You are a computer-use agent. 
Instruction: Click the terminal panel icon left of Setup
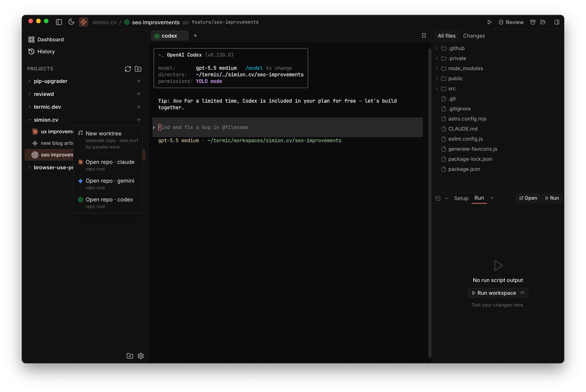[x=438, y=198]
